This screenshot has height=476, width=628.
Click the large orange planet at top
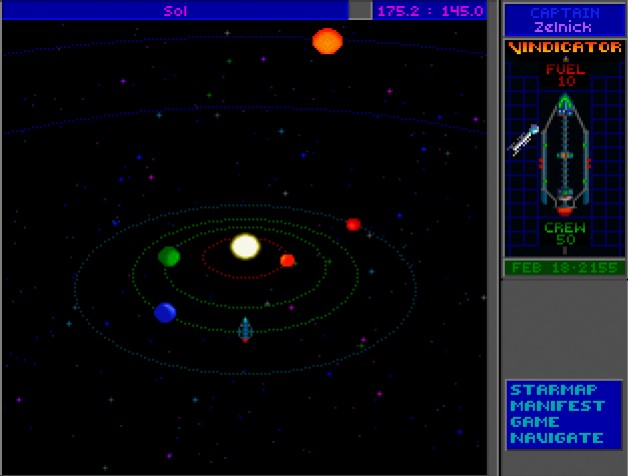[327, 41]
